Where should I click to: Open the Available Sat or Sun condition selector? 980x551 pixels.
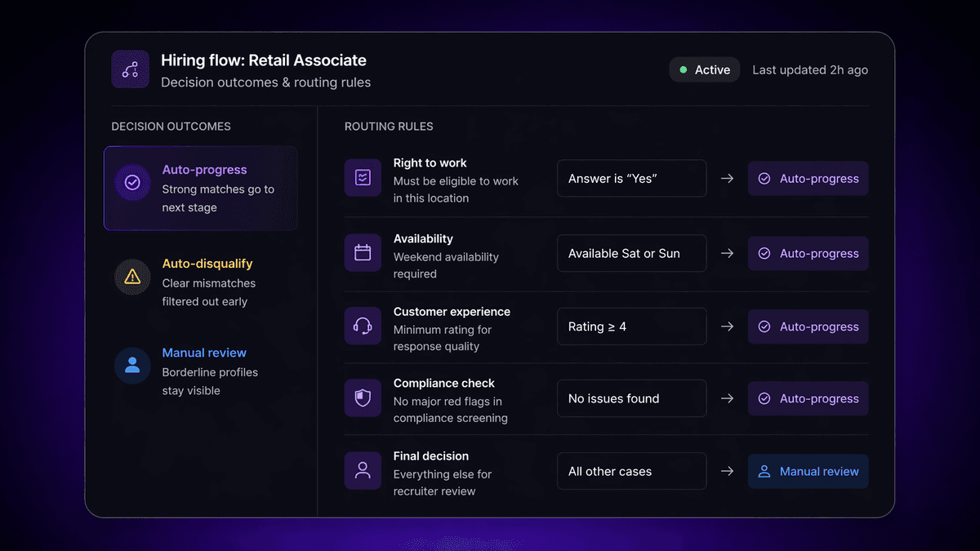coord(631,253)
